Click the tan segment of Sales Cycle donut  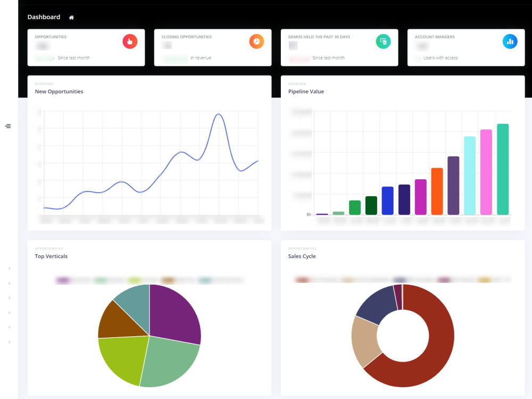[366, 341]
